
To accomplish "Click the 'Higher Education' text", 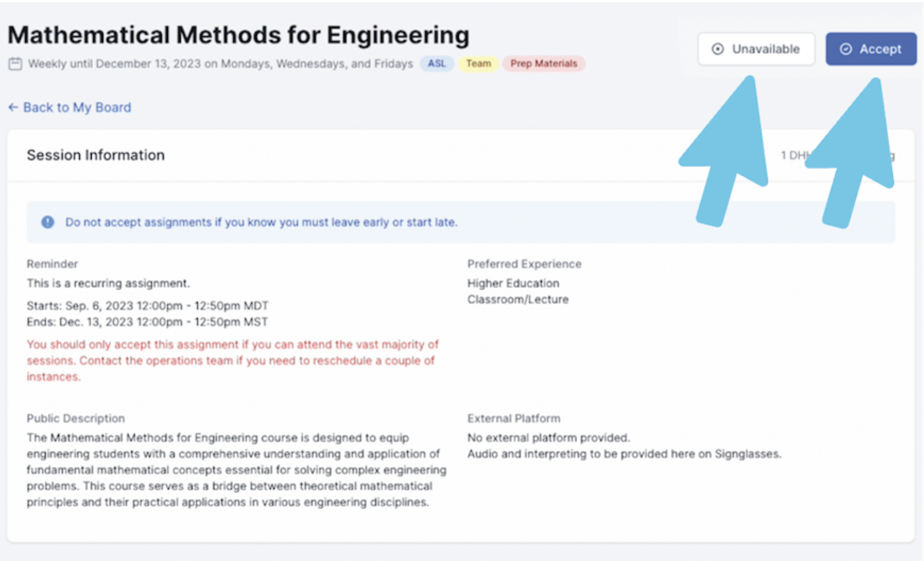I will 513,283.
